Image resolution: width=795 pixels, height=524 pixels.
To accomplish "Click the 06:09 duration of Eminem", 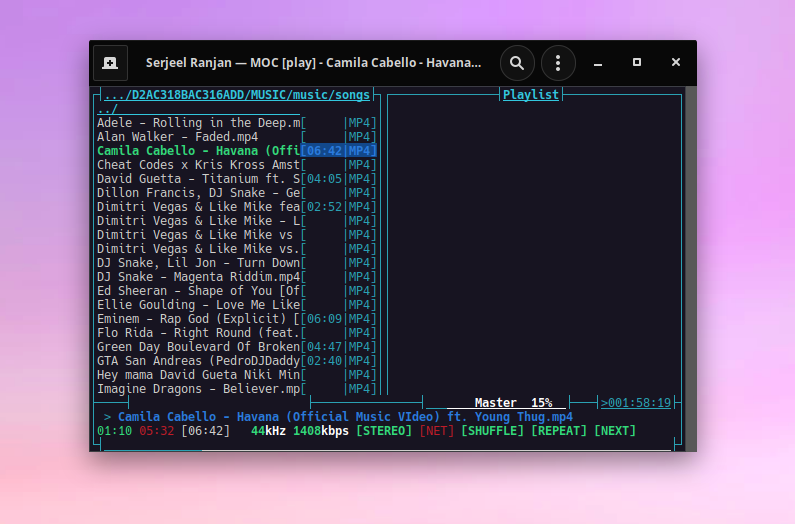I will pyautogui.click(x=324, y=319).
